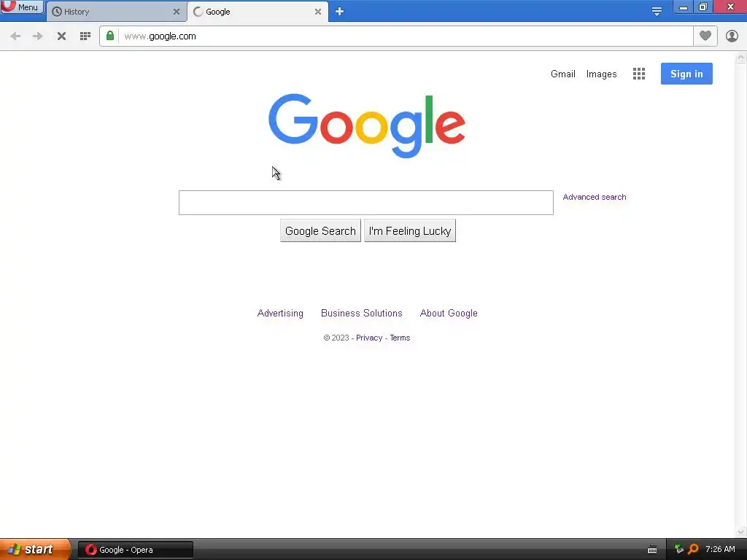Focus the Google search box
747x560 pixels.
(366, 203)
